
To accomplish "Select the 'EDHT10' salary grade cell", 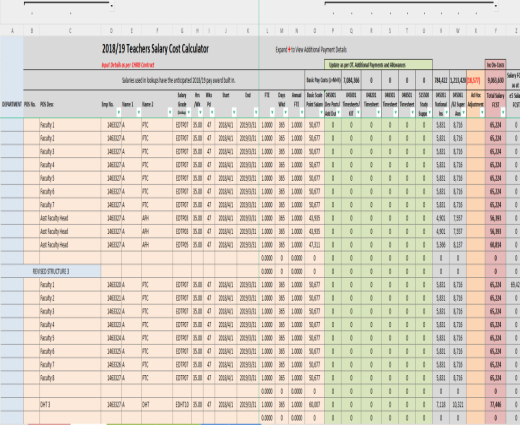I will coord(182,405).
